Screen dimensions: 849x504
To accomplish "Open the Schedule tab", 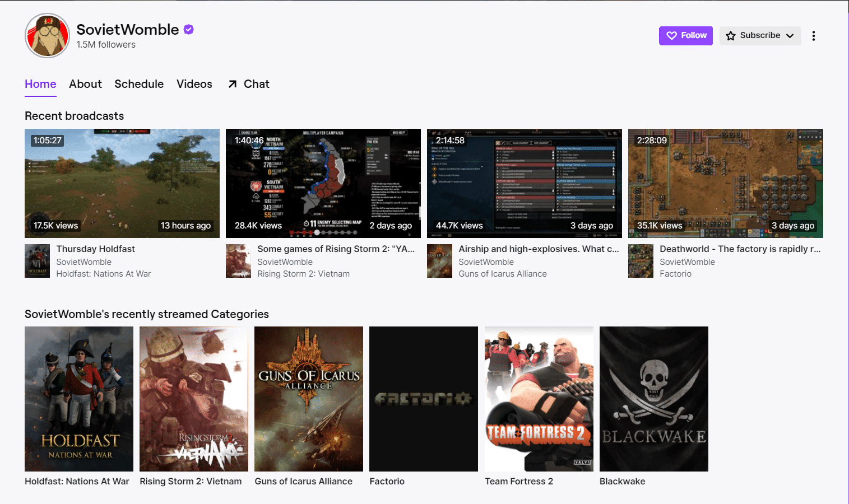I will coord(139,84).
